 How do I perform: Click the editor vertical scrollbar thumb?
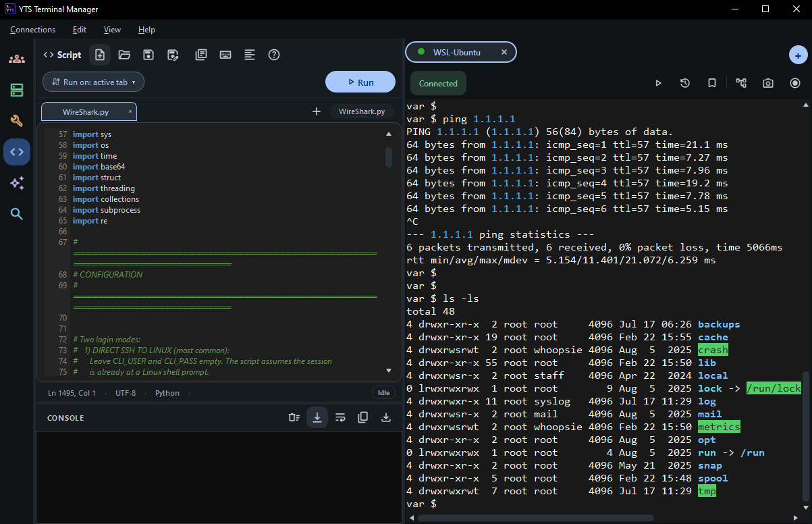point(388,157)
